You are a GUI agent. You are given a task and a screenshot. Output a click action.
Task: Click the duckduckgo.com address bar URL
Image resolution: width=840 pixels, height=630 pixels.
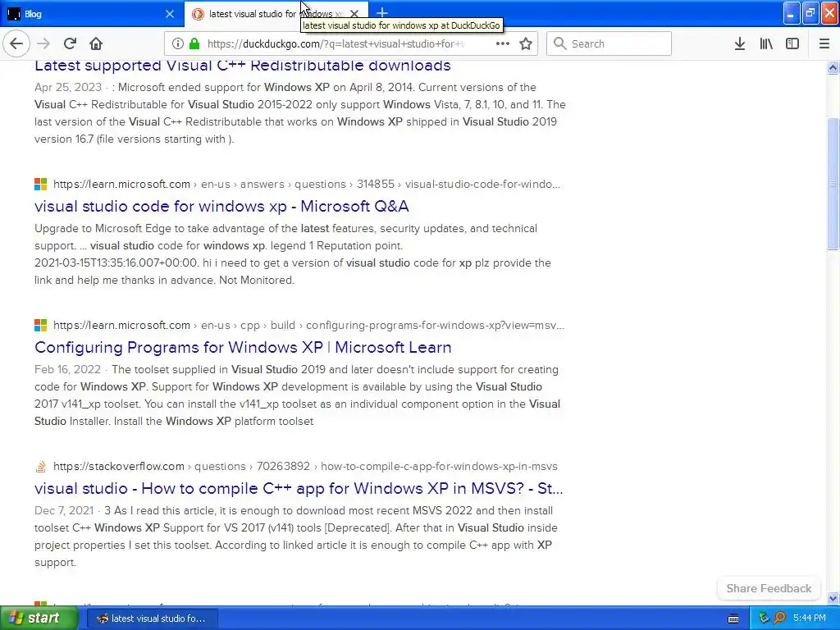point(336,43)
